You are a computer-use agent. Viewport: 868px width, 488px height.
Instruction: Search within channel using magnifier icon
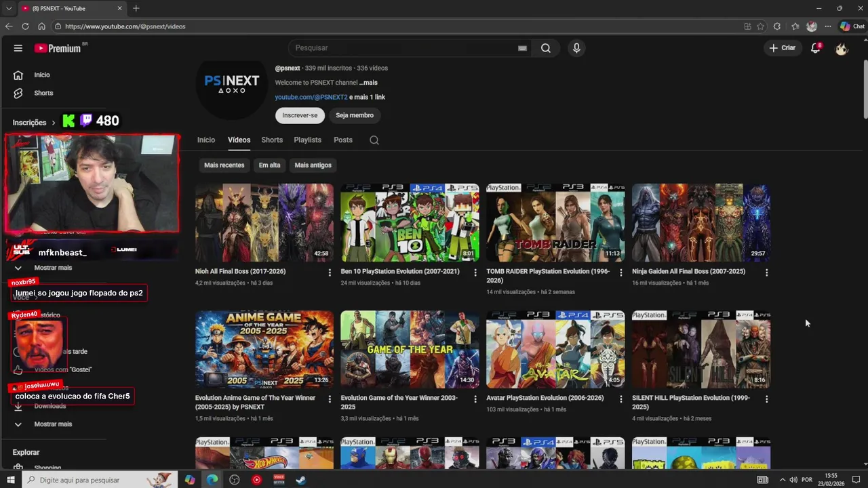374,140
